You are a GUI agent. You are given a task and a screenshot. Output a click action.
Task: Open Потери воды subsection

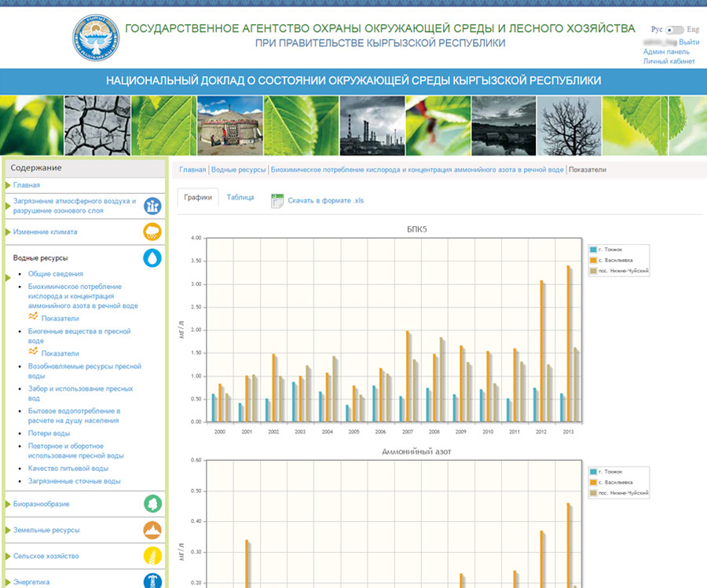click(49, 433)
